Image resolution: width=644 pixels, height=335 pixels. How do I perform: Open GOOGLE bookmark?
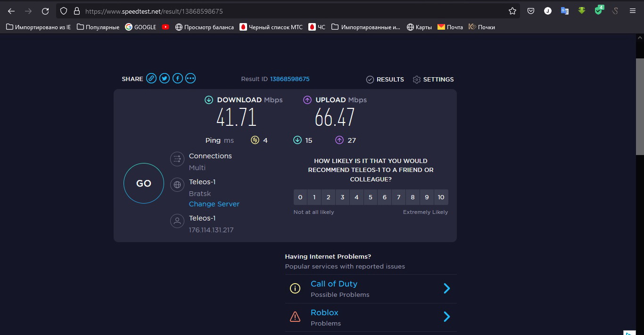tap(140, 27)
